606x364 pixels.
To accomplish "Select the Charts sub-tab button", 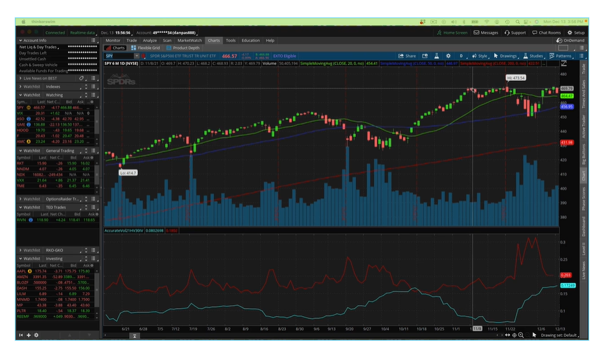I will (115, 48).
